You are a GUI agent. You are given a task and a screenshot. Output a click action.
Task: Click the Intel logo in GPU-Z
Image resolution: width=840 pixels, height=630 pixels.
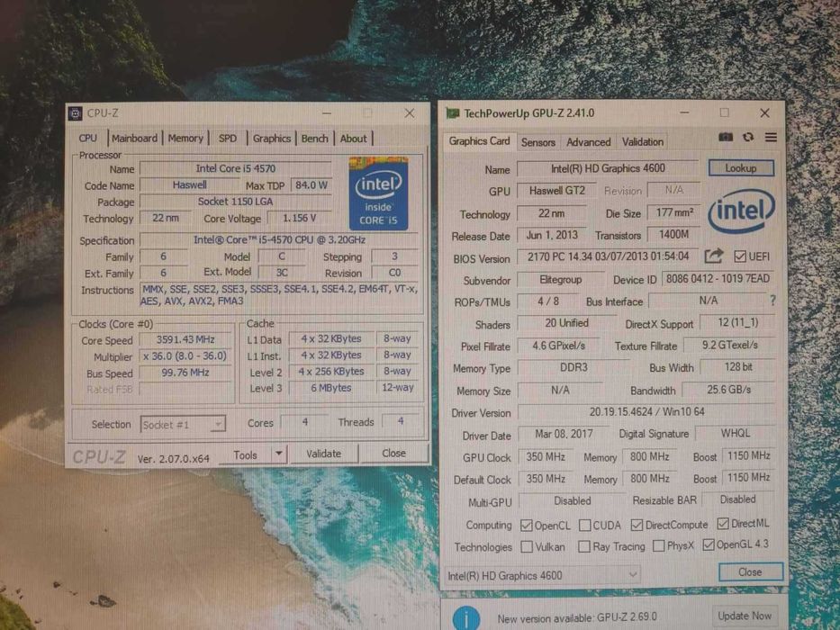741,211
